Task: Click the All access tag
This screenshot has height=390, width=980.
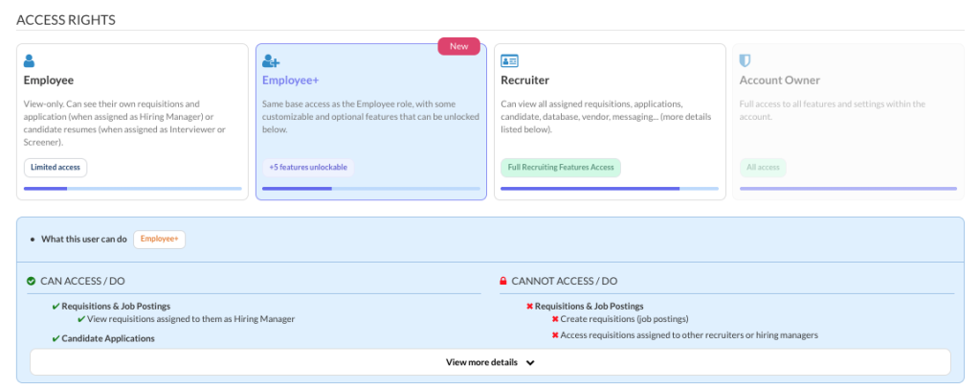Action: tap(763, 168)
